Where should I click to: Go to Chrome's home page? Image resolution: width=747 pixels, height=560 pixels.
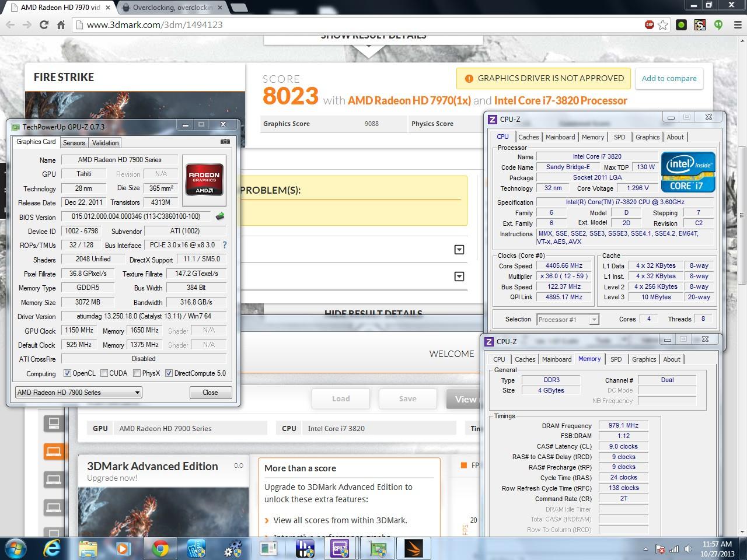[61, 24]
